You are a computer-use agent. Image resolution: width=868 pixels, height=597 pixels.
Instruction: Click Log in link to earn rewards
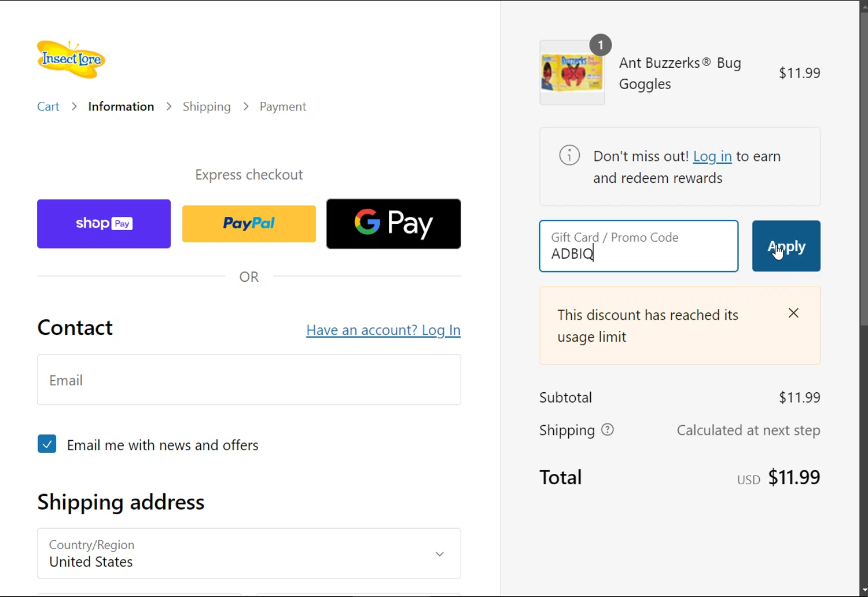pos(712,156)
